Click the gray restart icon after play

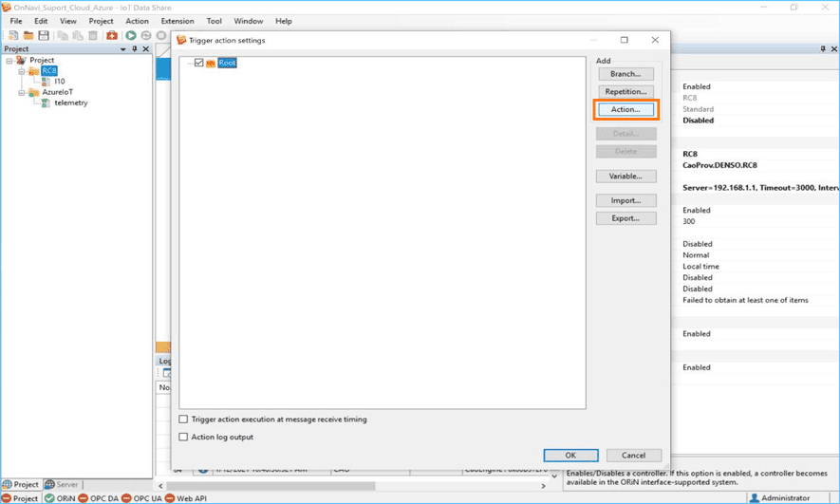(x=146, y=35)
